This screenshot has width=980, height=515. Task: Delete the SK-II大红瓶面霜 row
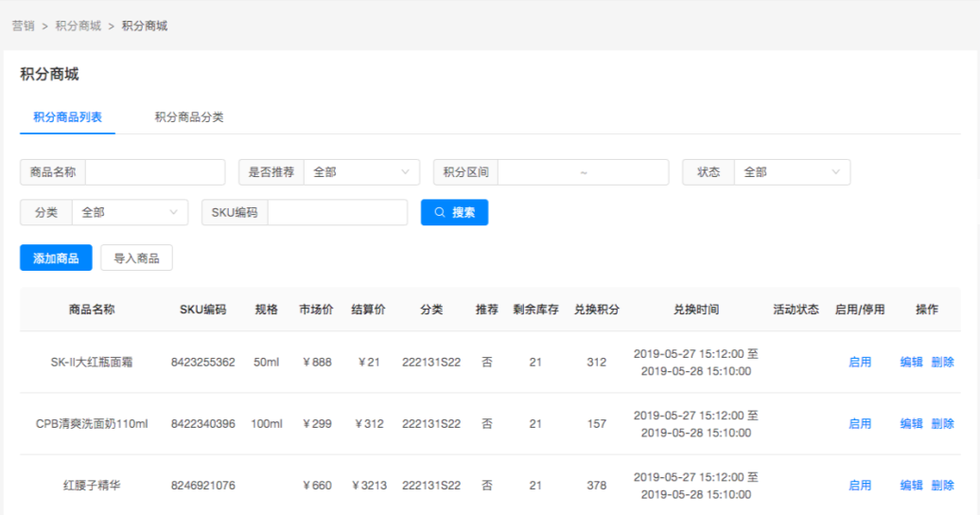(x=942, y=362)
